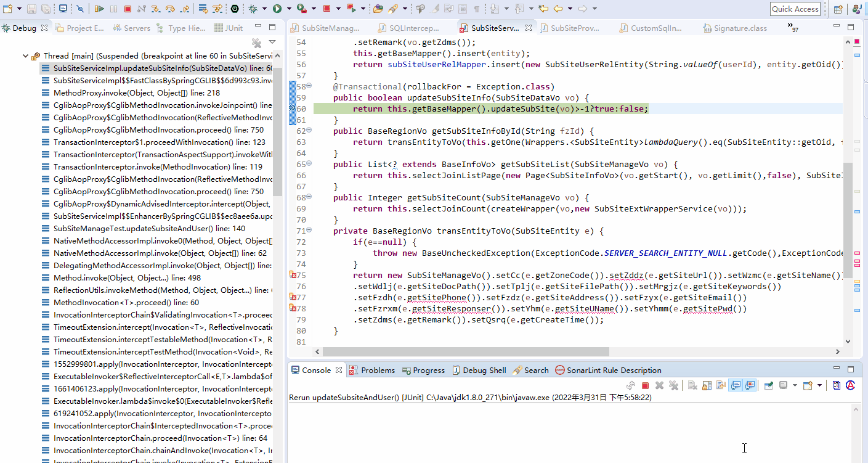
Task: Click the Run with external tools icon
Action: [302, 9]
